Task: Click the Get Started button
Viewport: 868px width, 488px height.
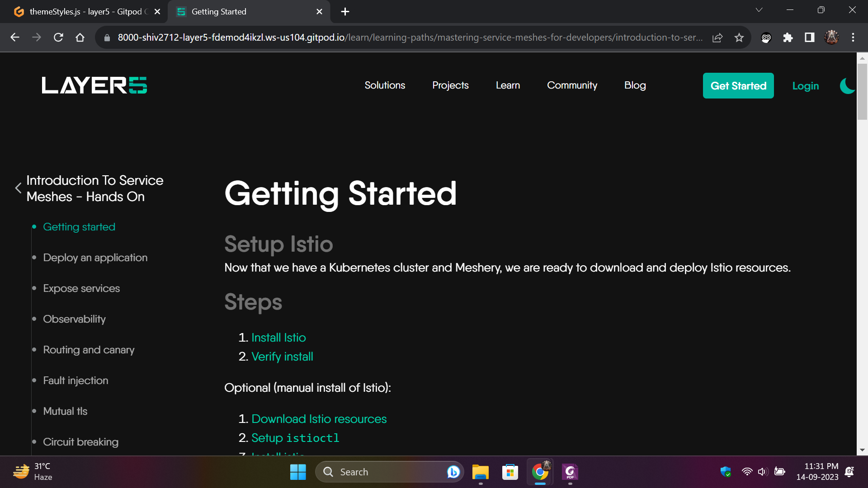Action: 738,85
